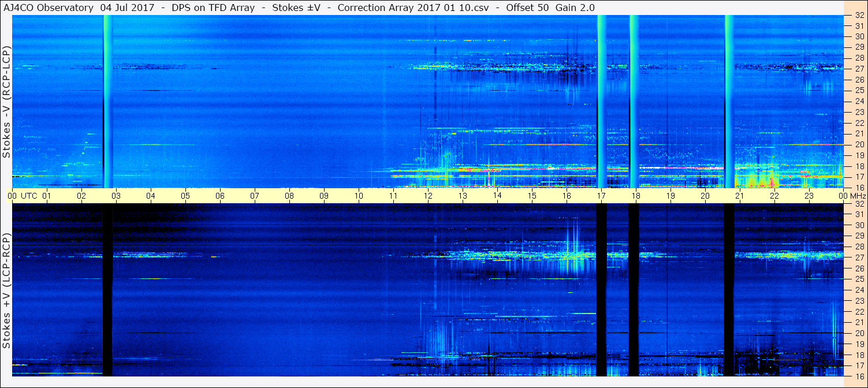Select the date "04 Jul 2017" in header
The width and height of the screenshot is (868, 388).
pos(127,8)
